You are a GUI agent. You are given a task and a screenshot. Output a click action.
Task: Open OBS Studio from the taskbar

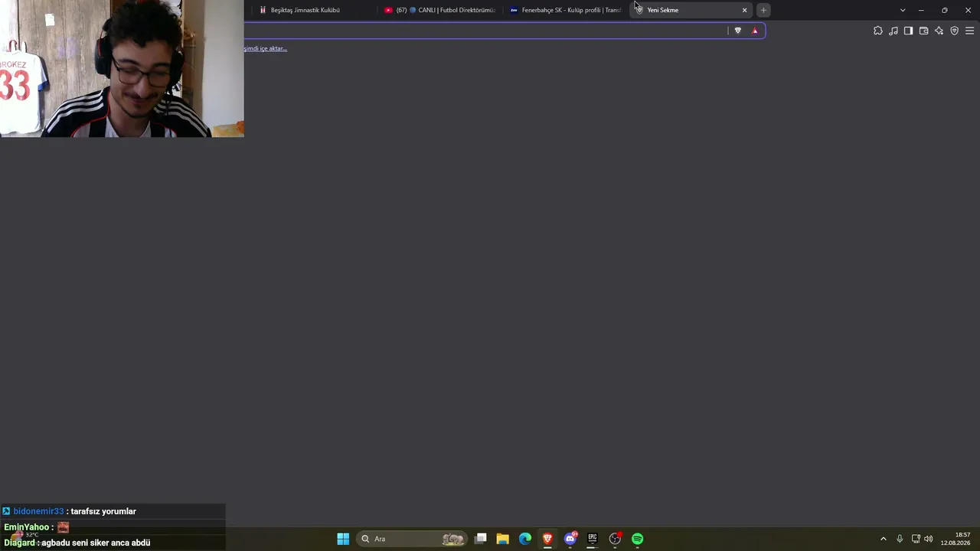(615, 539)
